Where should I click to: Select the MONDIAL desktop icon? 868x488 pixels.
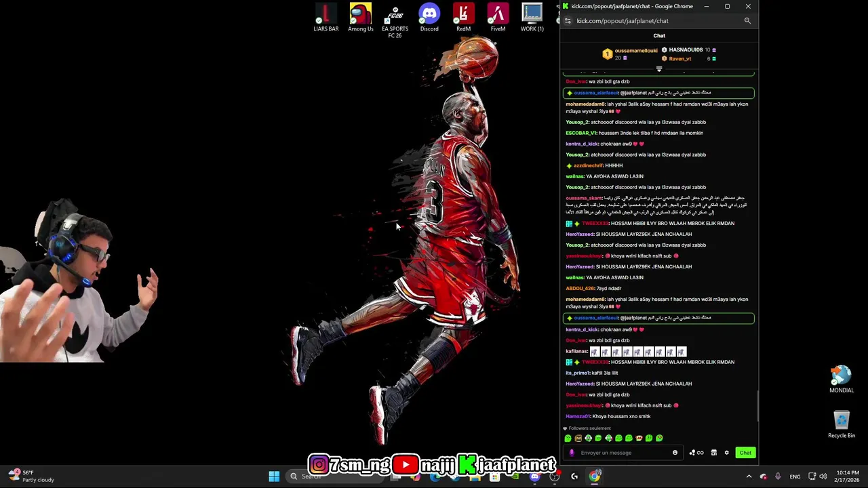pos(842,380)
